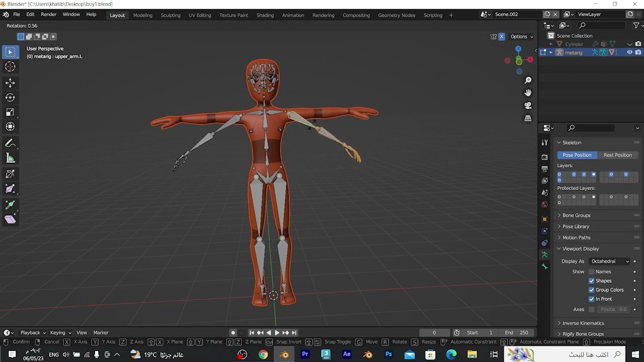Enable the Names display checkbox
The height and width of the screenshot is (362, 644).
pyautogui.click(x=592, y=272)
